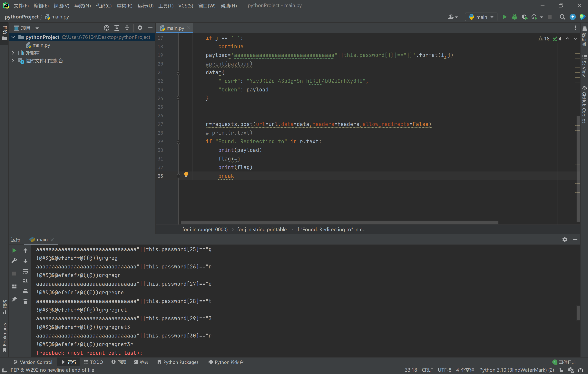Open SciView side panel
This screenshot has height=374, width=588.
[584, 66]
